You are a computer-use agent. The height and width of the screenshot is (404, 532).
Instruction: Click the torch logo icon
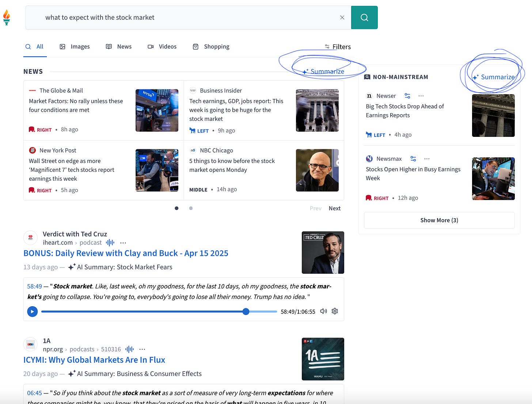pos(7,18)
